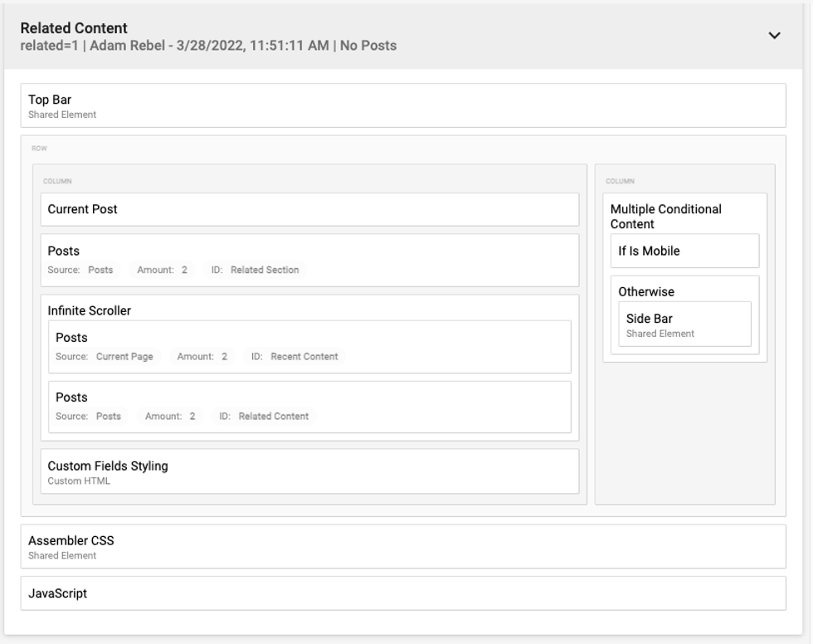Select the Otherwise condition block

(x=646, y=291)
